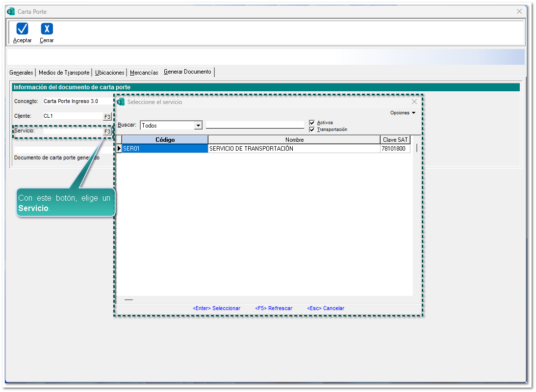Sort by the Código column header
Screen dimensions: 536x392
click(x=165, y=140)
